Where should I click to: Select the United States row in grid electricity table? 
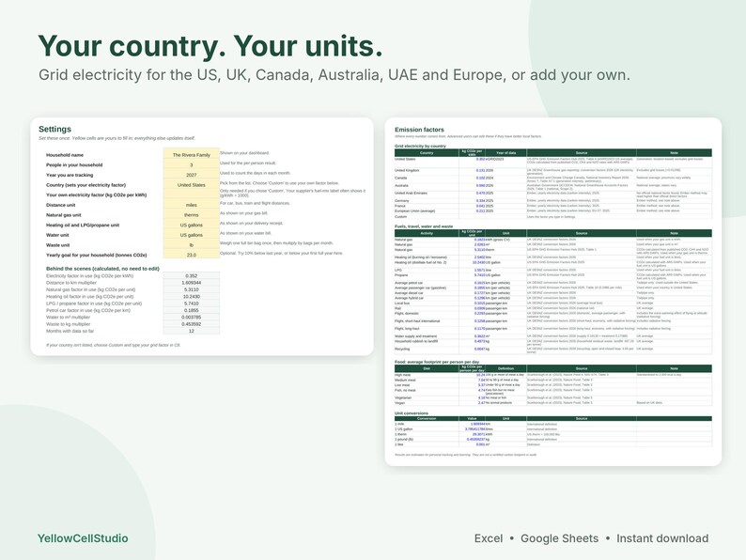(552, 161)
